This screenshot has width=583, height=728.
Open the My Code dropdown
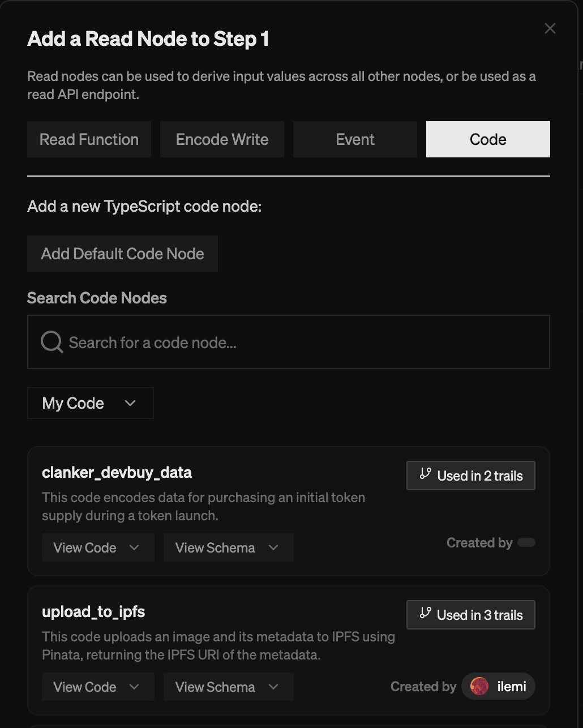point(90,403)
